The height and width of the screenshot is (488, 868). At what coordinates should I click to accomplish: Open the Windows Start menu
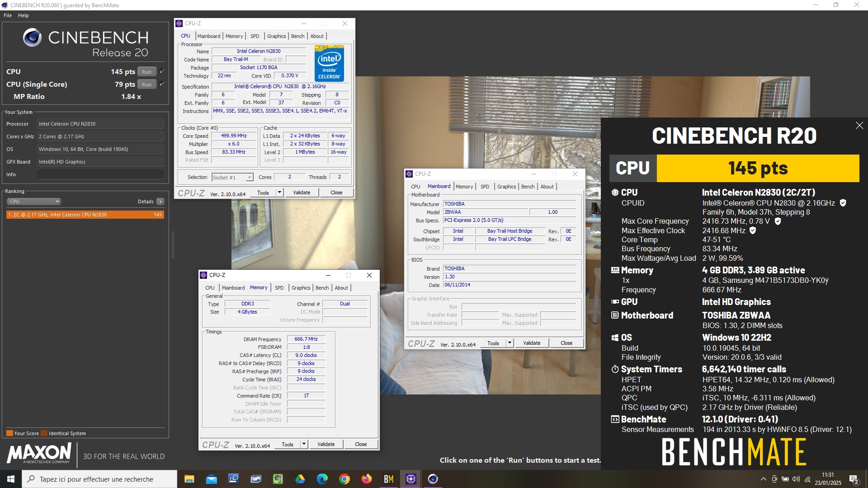coord(10,479)
